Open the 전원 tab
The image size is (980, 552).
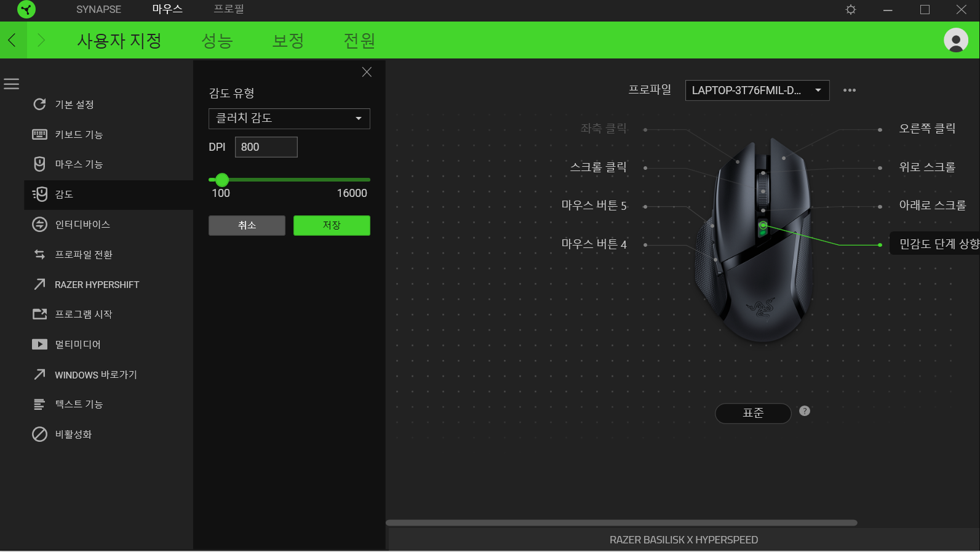pyautogui.click(x=359, y=41)
